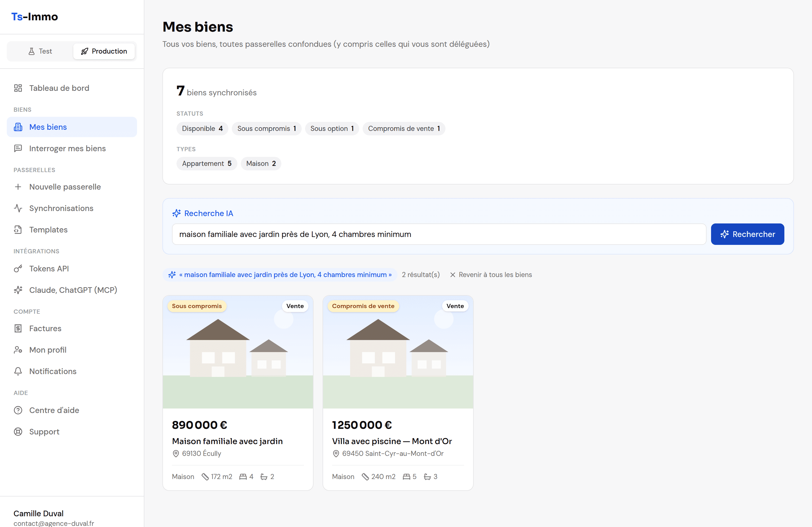The width and height of the screenshot is (812, 527).
Task: Click the Factures receipt icon
Action: pos(18,328)
